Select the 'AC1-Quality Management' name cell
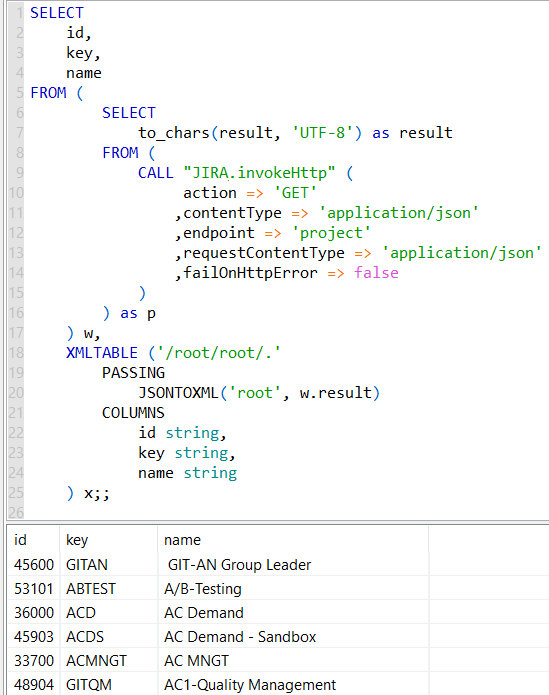This screenshot has height=695, width=549. click(x=293, y=684)
